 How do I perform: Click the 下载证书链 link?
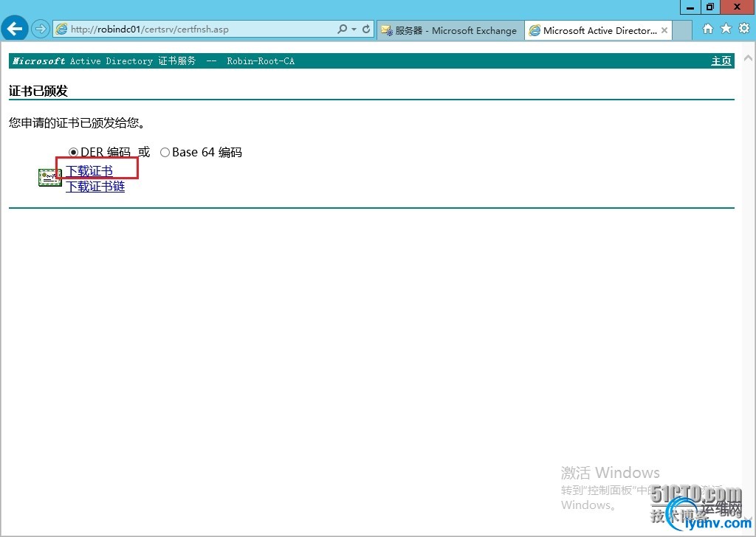pyautogui.click(x=95, y=187)
